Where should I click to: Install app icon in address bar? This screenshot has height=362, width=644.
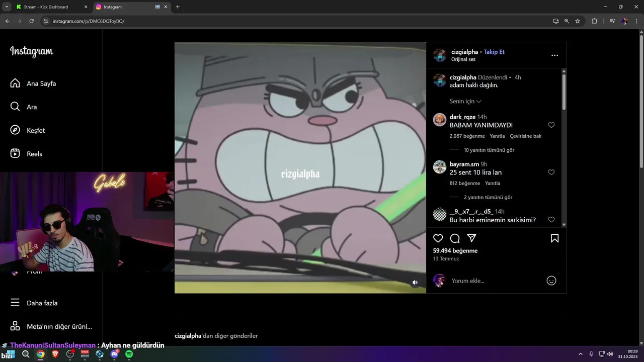555,21
